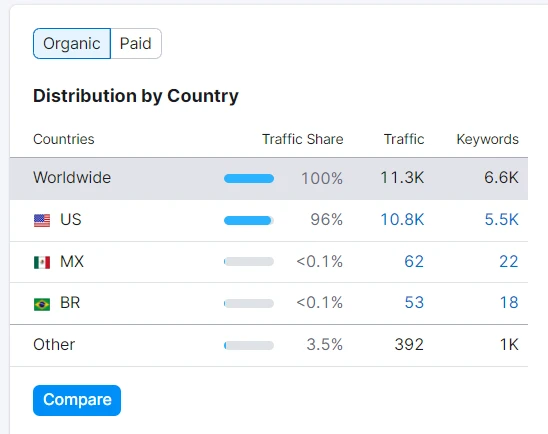The image size is (548, 434).
Task: Click the US traffic share bar
Action: [x=249, y=220]
